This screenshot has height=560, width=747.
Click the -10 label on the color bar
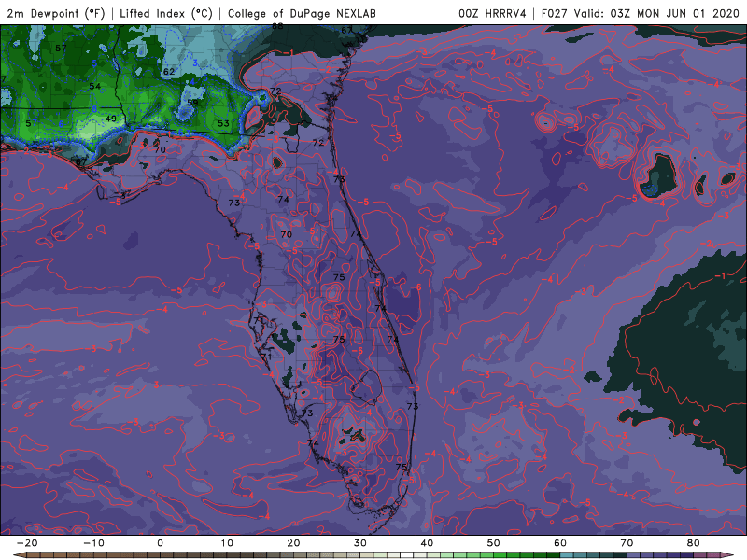(93, 543)
